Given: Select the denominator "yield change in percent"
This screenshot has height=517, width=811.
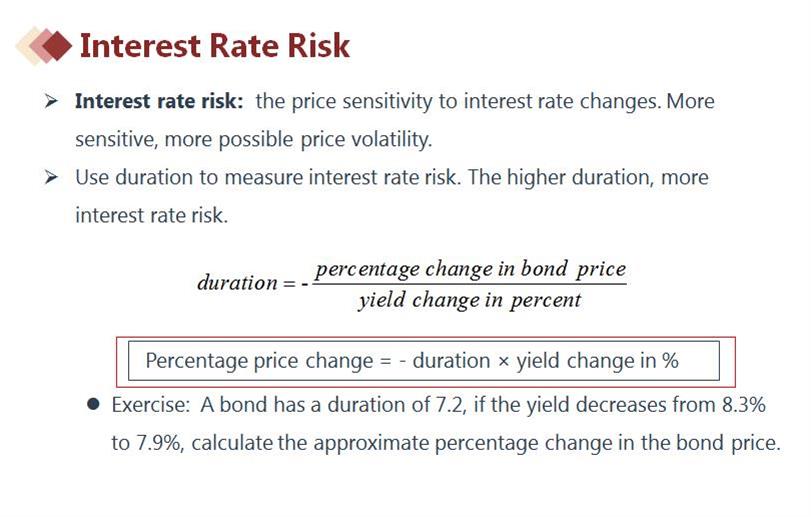Looking at the screenshot, I should 469,300.
